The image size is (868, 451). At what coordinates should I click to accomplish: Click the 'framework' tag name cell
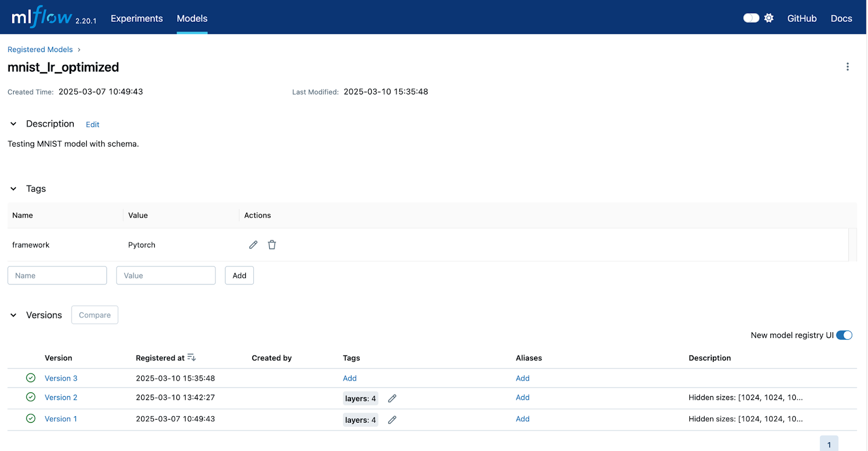[31, 245]
